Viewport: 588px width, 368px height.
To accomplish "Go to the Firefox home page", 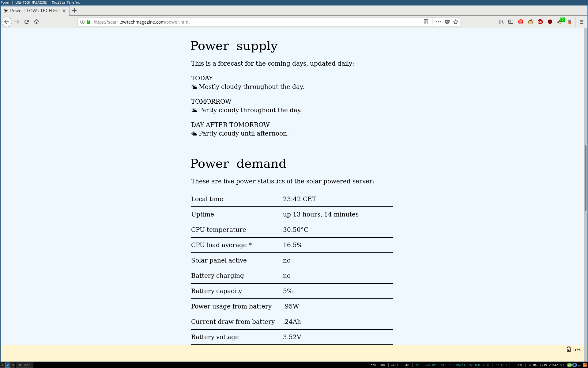I will (x=36, y=22).
